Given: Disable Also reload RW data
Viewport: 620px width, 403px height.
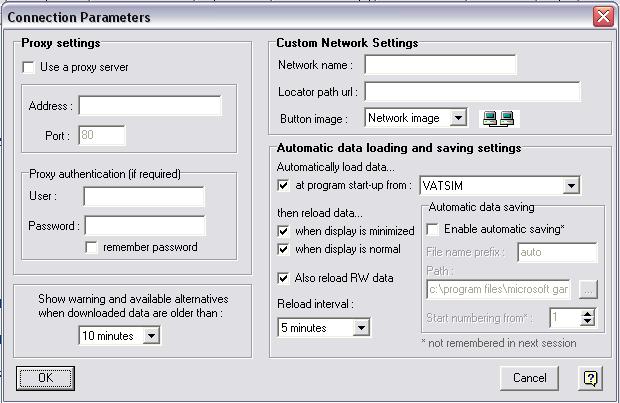Looking at the screenshot, I should [284, 278].
